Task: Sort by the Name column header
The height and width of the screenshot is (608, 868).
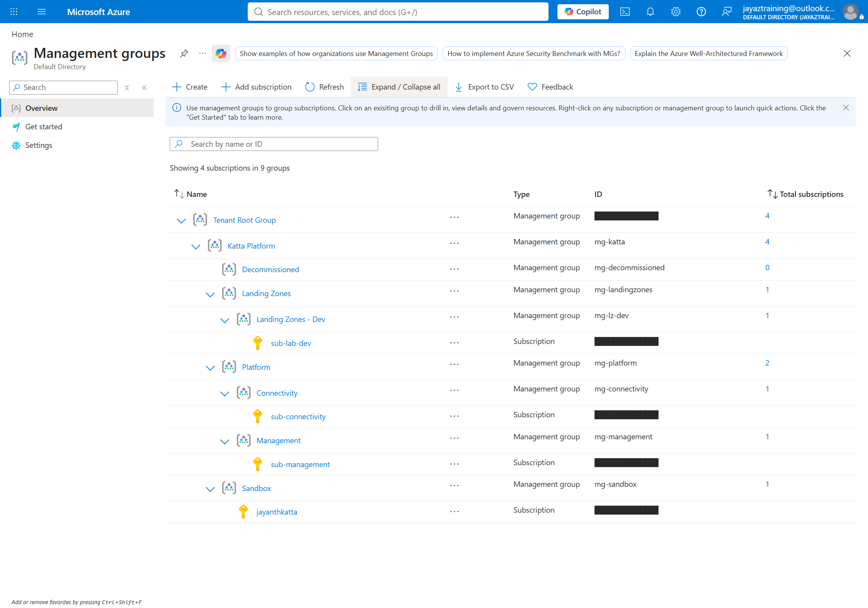Action: point(191,194)
